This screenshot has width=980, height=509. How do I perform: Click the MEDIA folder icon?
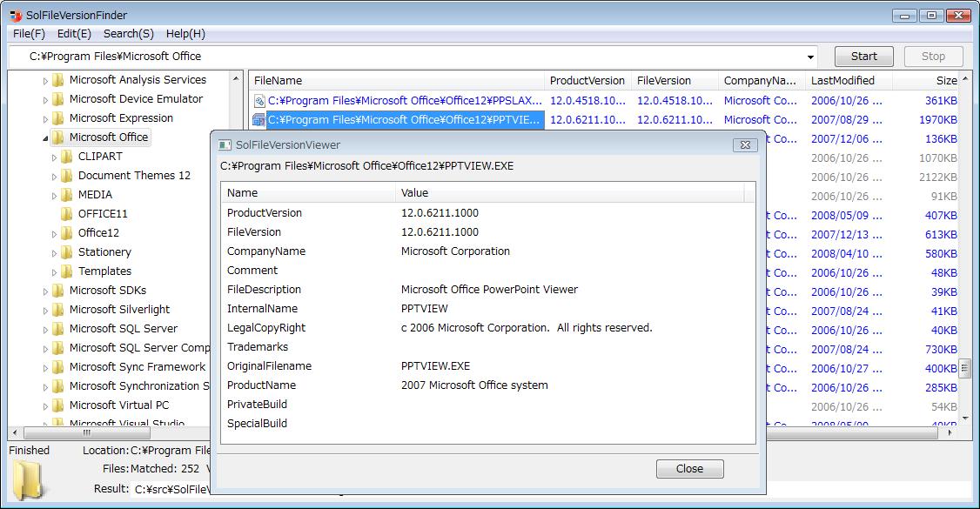click(x=67, y=195)
